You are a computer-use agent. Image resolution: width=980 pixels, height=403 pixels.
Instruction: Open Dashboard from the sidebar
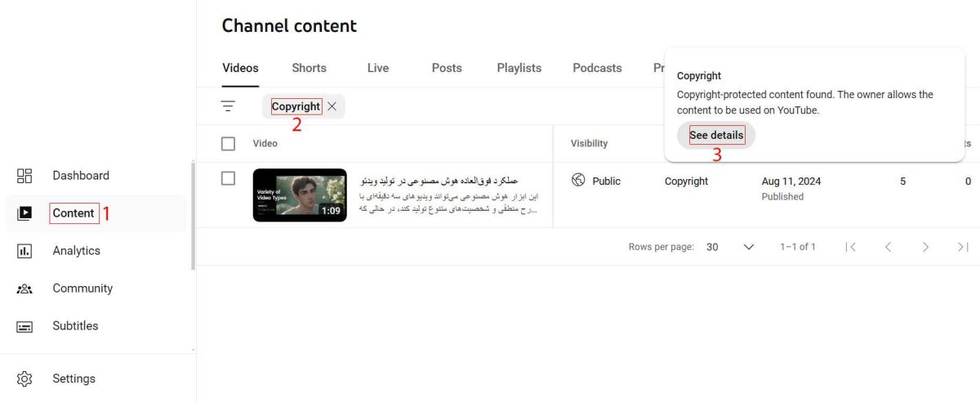click(81, 176)
